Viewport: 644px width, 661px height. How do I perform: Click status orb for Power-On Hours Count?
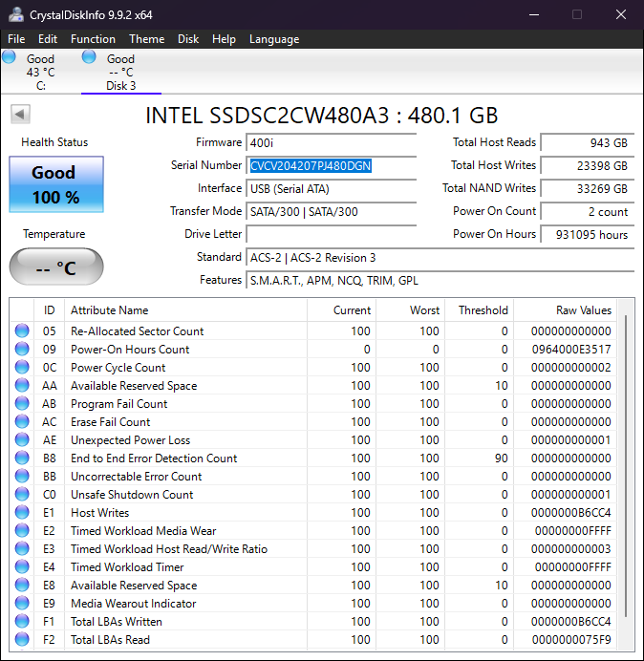(x=22, y=349)
